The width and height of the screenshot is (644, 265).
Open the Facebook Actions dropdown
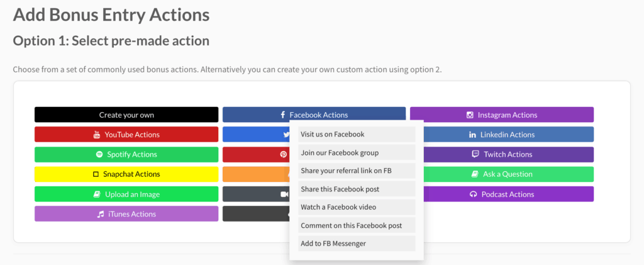[314, 115]
